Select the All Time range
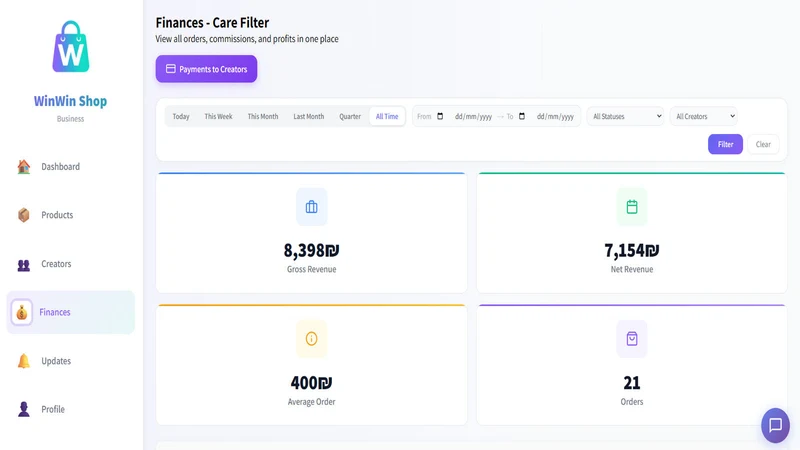Image resolution: width=800 pixels, height=450 pixels. [387, 116]
